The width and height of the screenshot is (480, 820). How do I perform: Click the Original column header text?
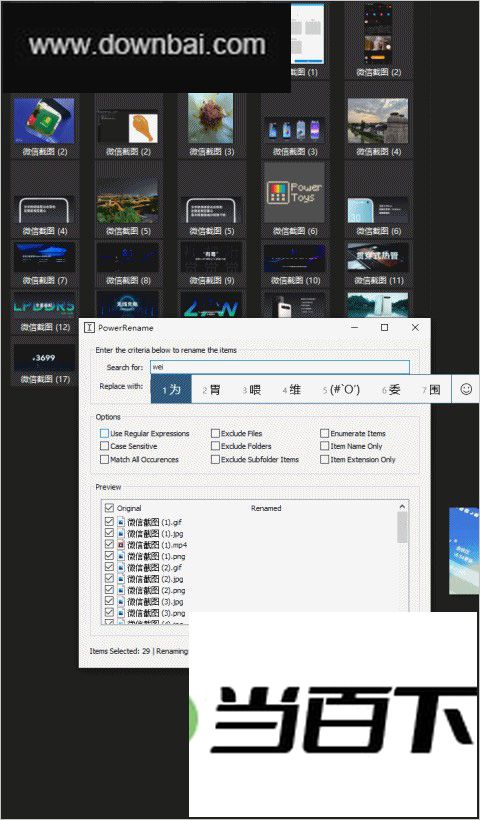[x=129, y=508]
